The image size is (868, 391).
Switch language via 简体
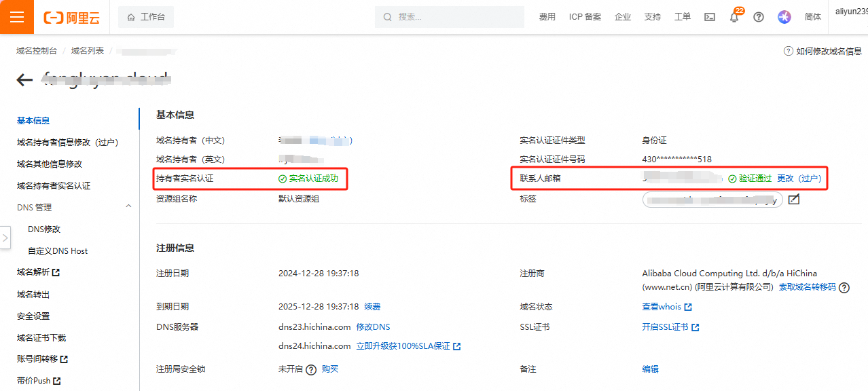click(812, 17)
